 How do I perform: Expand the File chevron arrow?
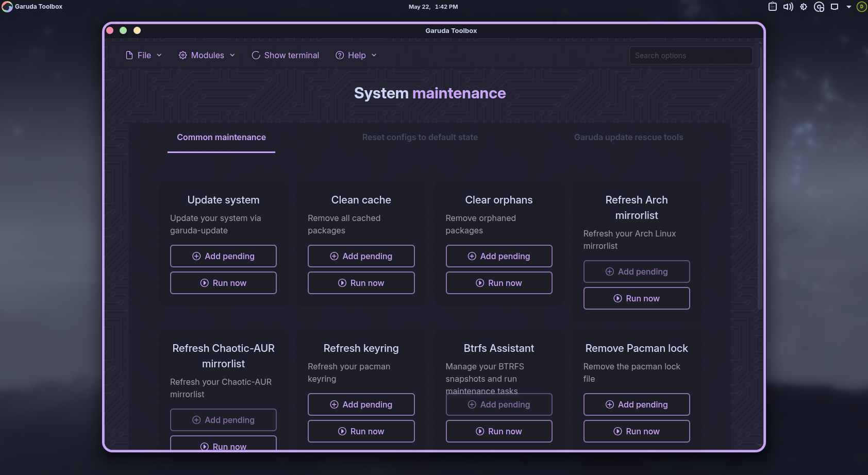(159, 55)
